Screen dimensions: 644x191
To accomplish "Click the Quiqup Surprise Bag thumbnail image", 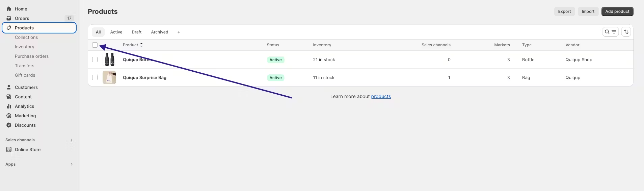I will 109,77.
